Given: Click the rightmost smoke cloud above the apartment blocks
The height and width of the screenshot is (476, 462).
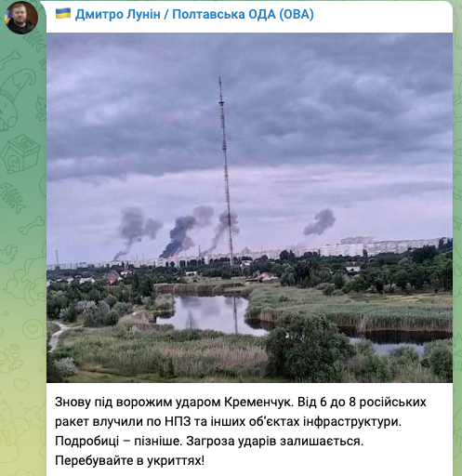Looking at the screenshot, I should (x=320, y=222).
